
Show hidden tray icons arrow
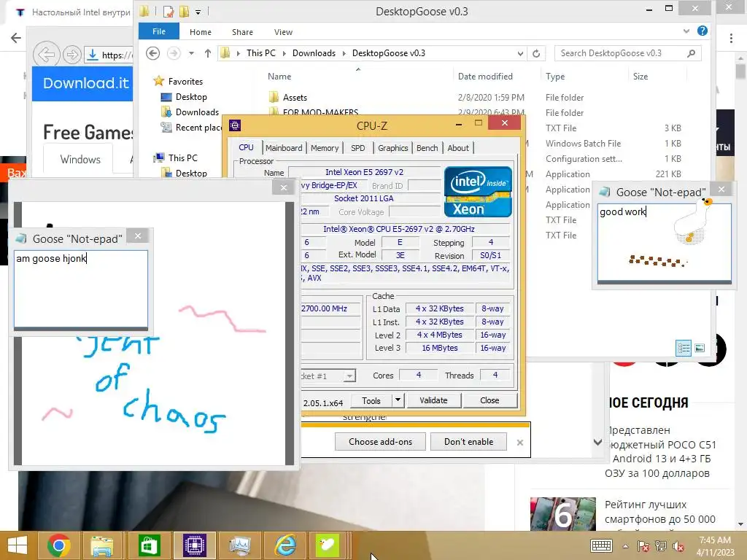click(625, 546)
